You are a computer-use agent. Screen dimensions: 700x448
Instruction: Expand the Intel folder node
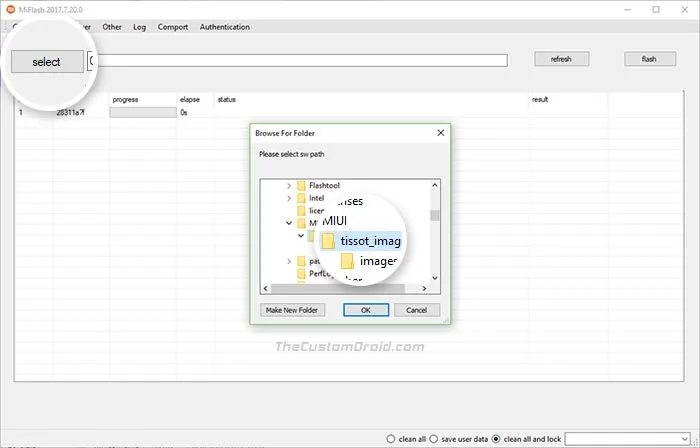pyautogui.click(x=289, y=198)
